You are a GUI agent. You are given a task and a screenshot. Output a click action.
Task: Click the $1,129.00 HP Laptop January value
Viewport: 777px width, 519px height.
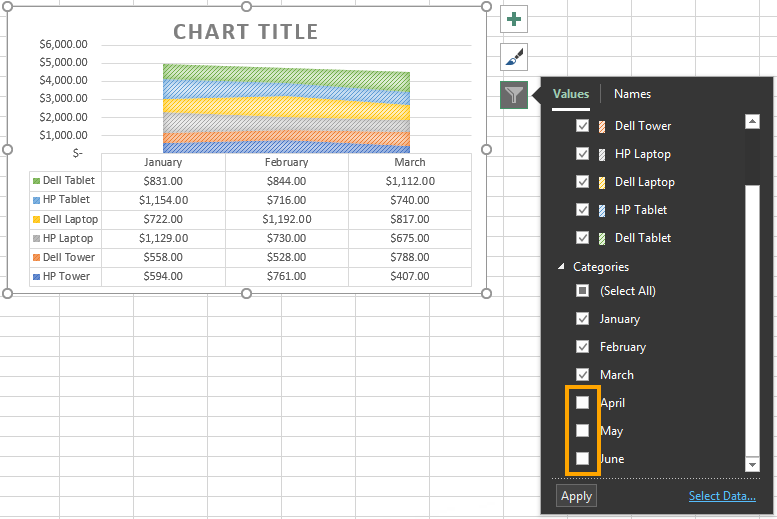[x=164, y=238]
